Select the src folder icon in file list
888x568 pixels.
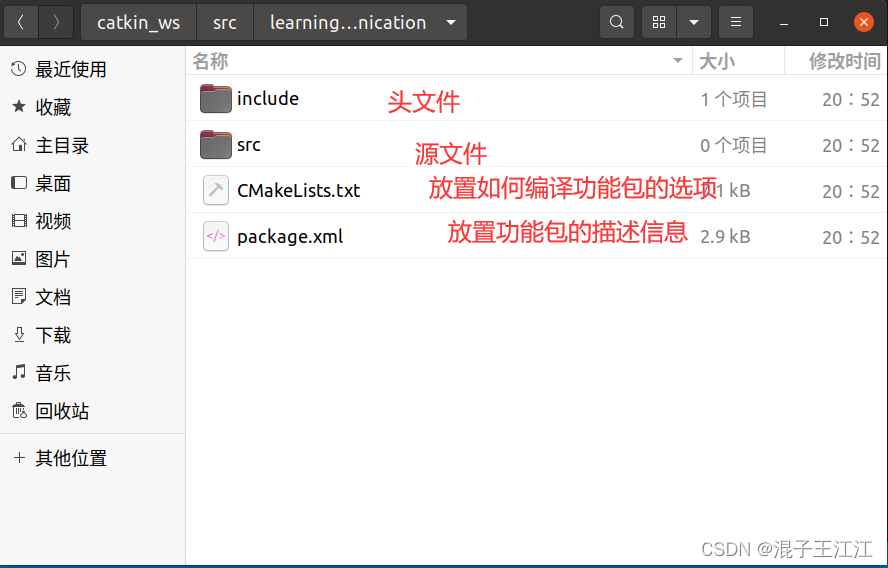[216, 144]
